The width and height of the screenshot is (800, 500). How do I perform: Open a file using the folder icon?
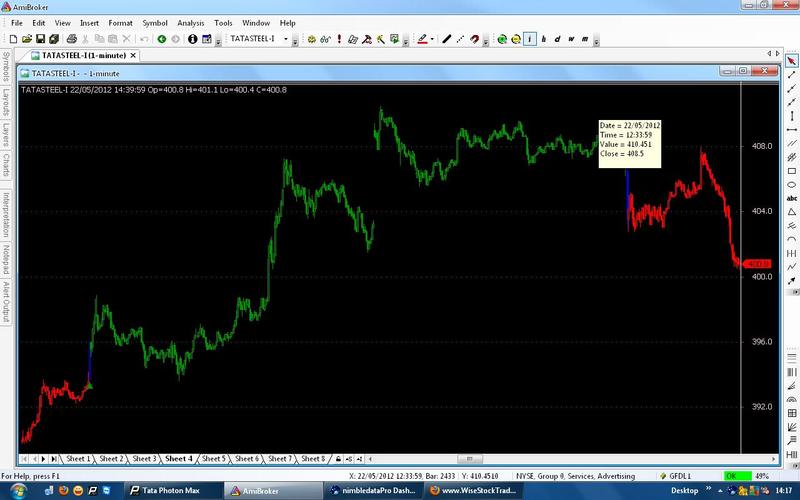[x=27, y=39]
